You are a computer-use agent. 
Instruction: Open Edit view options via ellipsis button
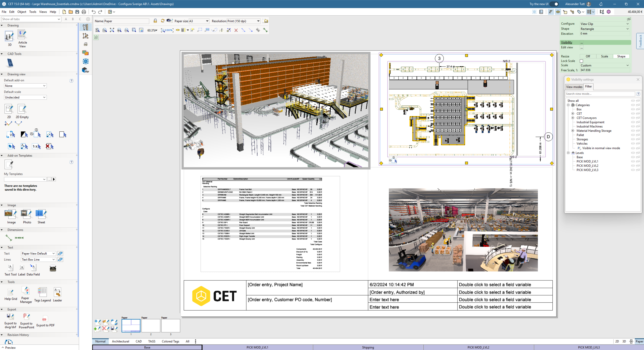point(582,47)
